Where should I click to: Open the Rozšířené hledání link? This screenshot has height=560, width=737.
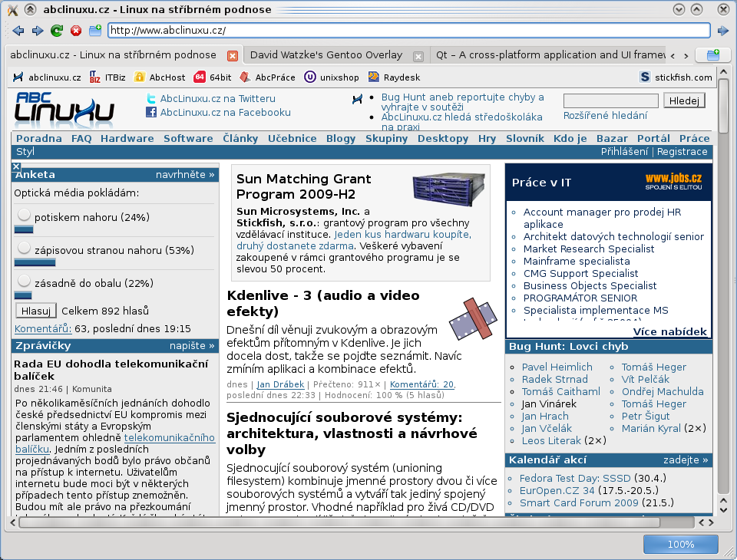(606, 116)
